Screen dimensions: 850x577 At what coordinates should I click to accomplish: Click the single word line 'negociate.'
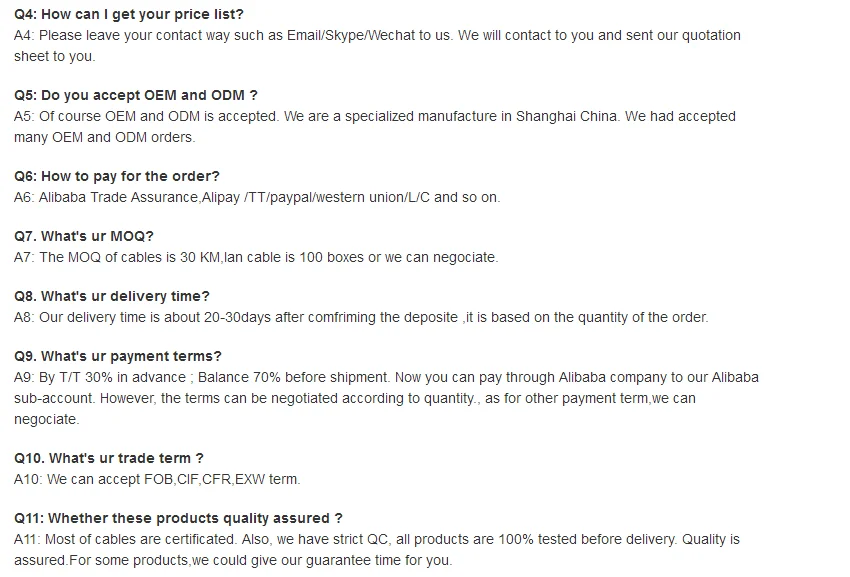(46, 419)
